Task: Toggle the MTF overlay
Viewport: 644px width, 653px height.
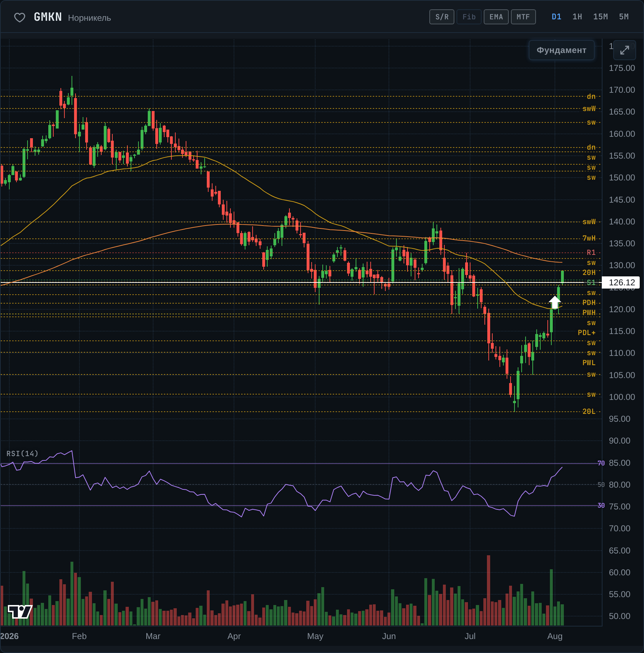Action: click(523, 17)
